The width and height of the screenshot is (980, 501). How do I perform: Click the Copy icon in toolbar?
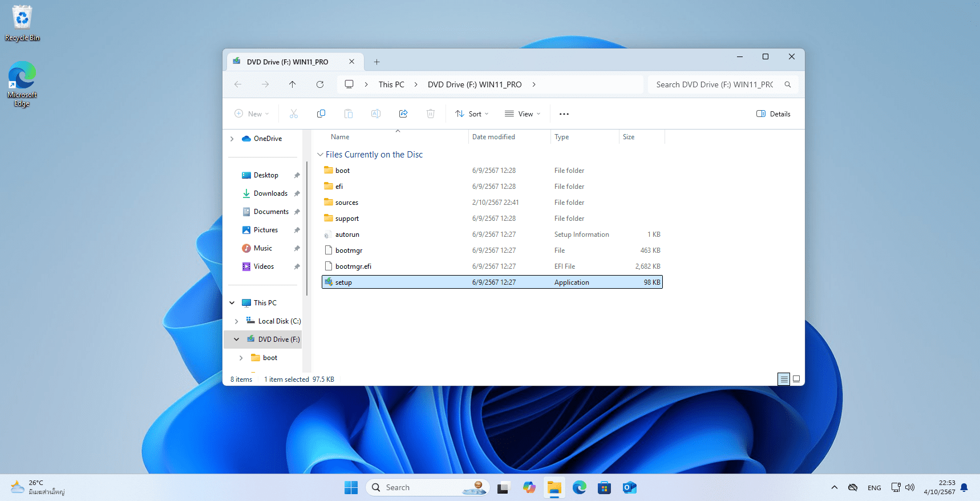coord(321,114)
